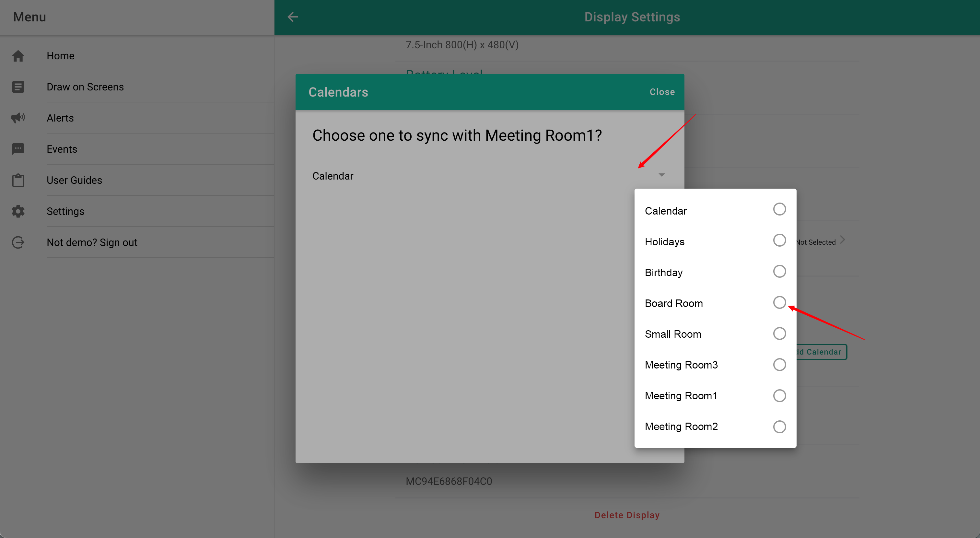
Task: Click the Draw on Screens document icon
Action: (18, 87)
